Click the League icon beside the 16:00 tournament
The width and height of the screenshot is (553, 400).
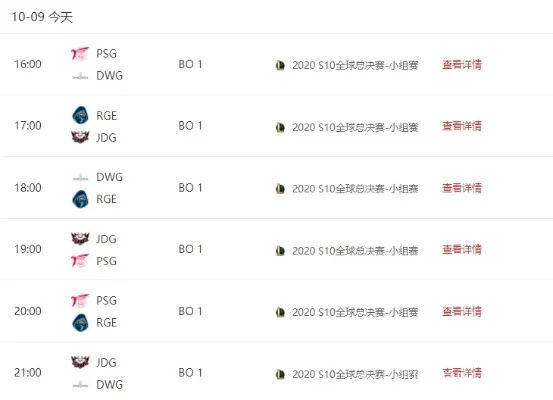[280, 65]
